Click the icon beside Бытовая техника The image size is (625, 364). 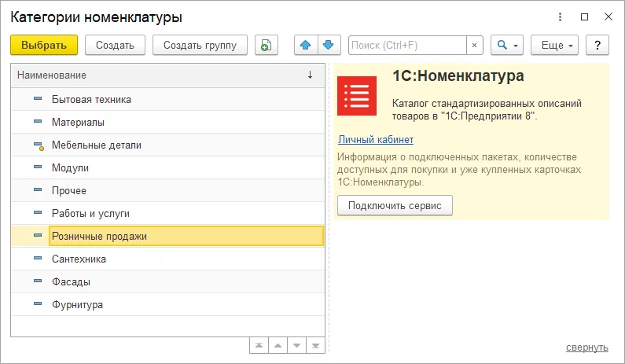(38, 98)
